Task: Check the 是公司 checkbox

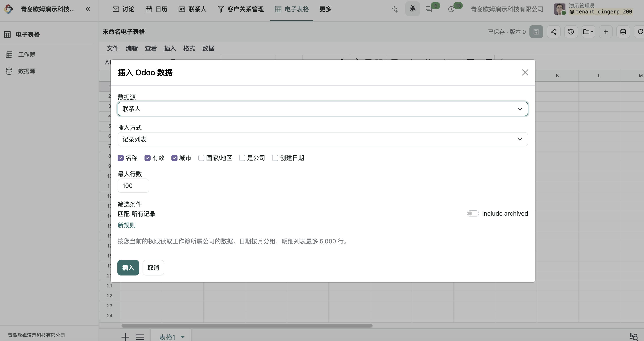Action: (242, 158)
